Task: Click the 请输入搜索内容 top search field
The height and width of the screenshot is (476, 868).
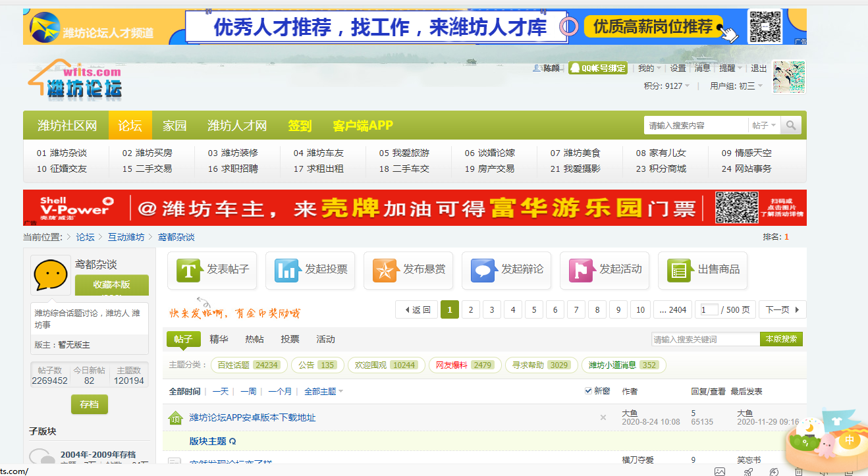Action: (697, 125)
